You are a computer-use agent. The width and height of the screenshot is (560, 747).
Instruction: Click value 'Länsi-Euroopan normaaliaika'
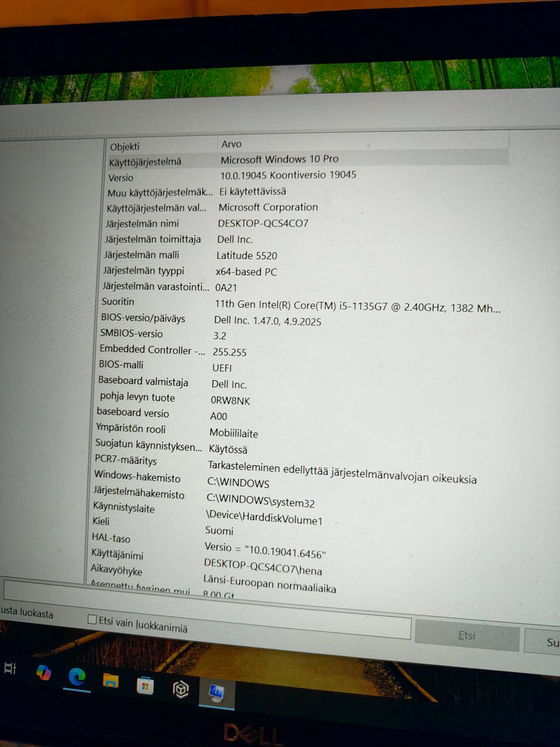point(269,584)
